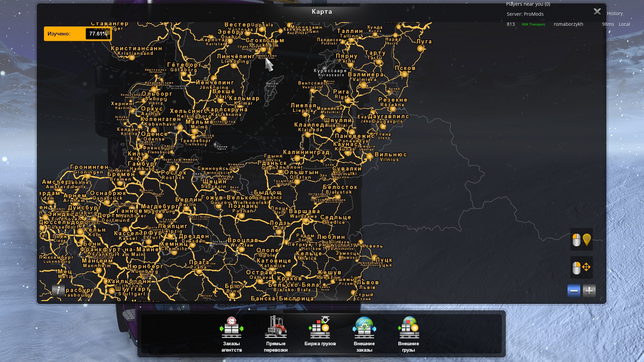The height and width of the screenshot is (362, 644).
Task: Open Заказы агентств job market icon
Action: pos(231,328)
